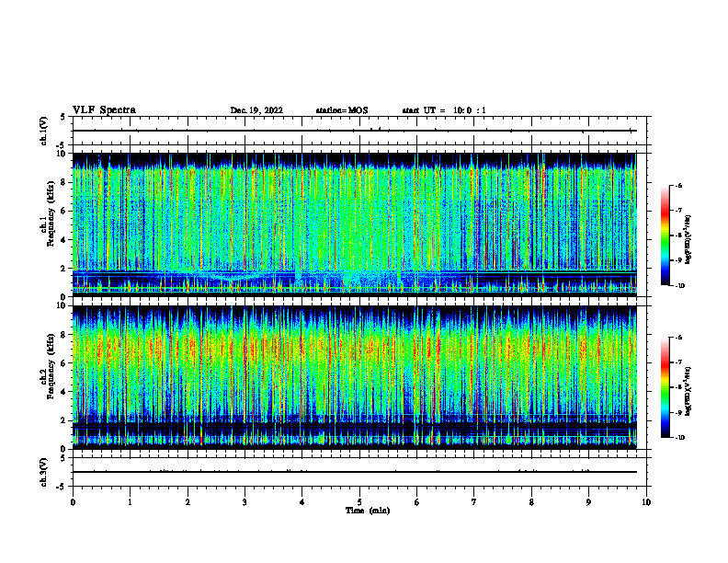Click the ch.1 frequency axis "8" tick label
728x563 pixels.
[x=64, y=182]
